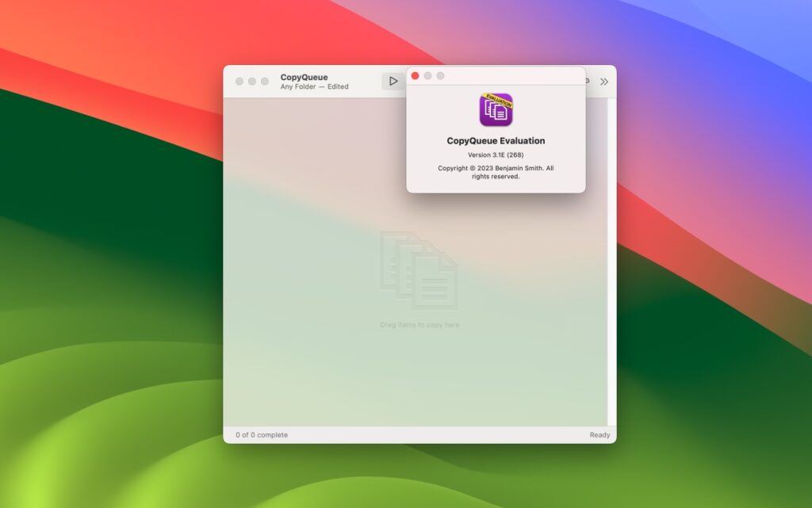The height and width of the screenshot is (508, 812).
Task: Click the dimmed traffic light icons on CopyQueue window
Action: pyautogui.click(x=251, y=81)
